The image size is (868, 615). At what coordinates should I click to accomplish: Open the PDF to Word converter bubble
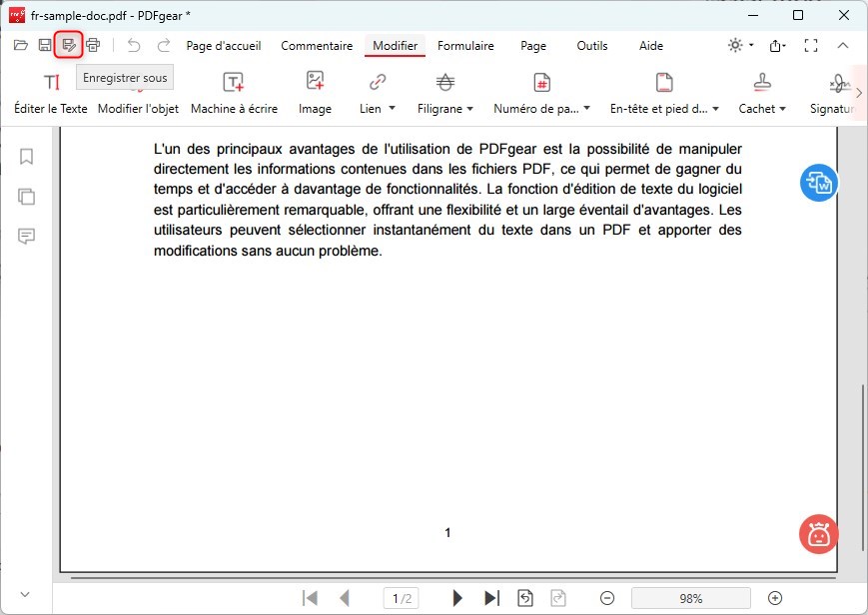tap(818, 183)
